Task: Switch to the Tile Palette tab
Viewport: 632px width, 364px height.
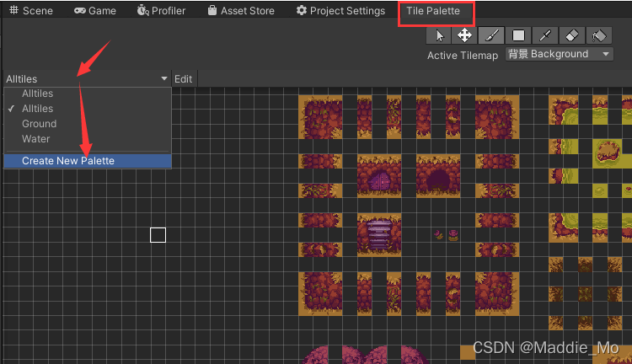Action: (433, 11)
